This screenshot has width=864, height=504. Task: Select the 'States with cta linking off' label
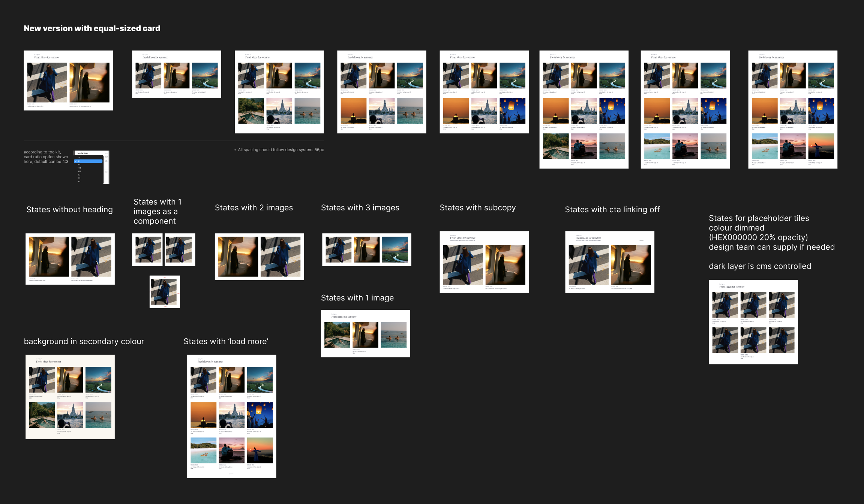pyautogui.click(x=612, y=210)
